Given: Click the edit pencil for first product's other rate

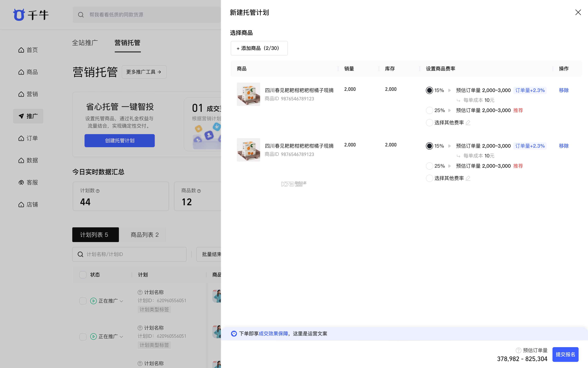Looking at the screenshot, I should point(468,123).
